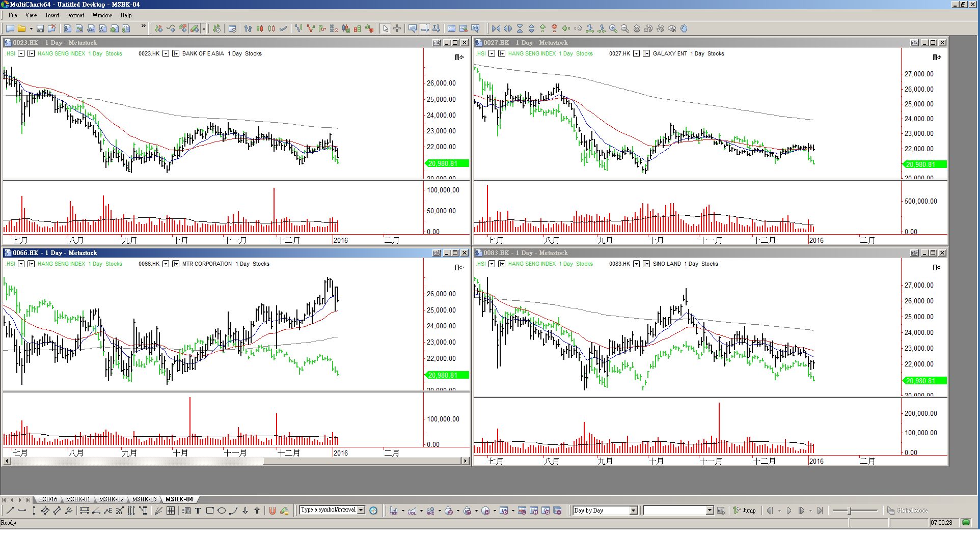Select the Rectangle drawing tool
The width and height of the screenshot is (980, 538).
[209, 511]
